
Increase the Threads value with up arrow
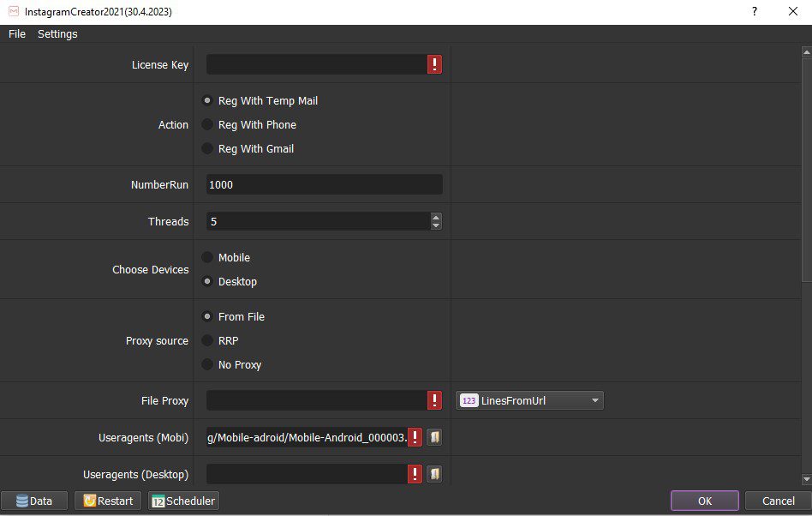(x=436, y=217)
